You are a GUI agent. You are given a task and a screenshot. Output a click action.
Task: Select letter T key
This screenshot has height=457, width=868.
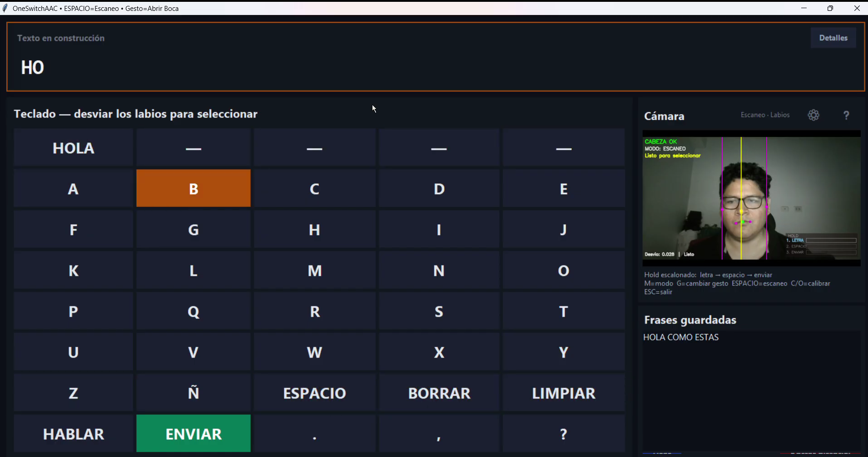coord(564,311)
